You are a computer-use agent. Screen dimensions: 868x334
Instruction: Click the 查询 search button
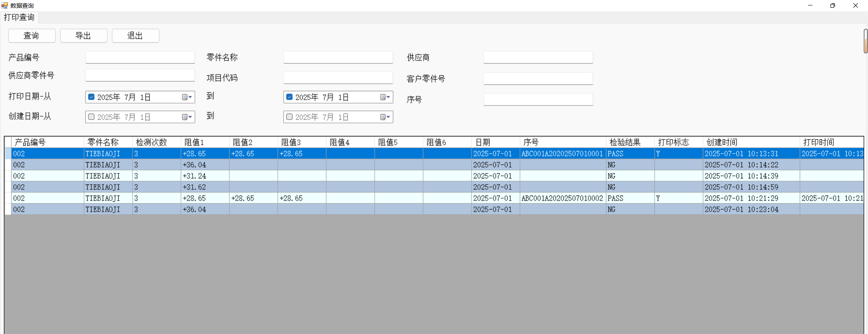[32, 36]
